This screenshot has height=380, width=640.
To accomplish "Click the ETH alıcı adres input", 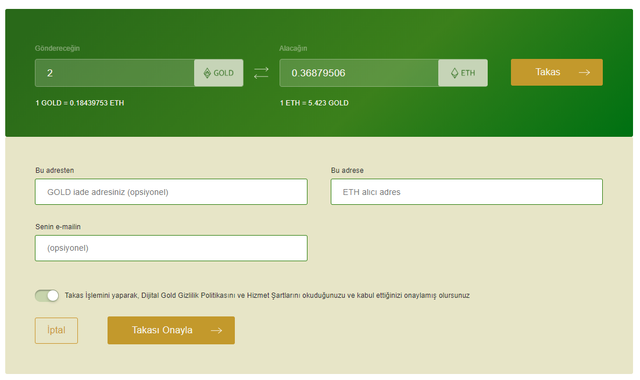I will click(467, 192).
